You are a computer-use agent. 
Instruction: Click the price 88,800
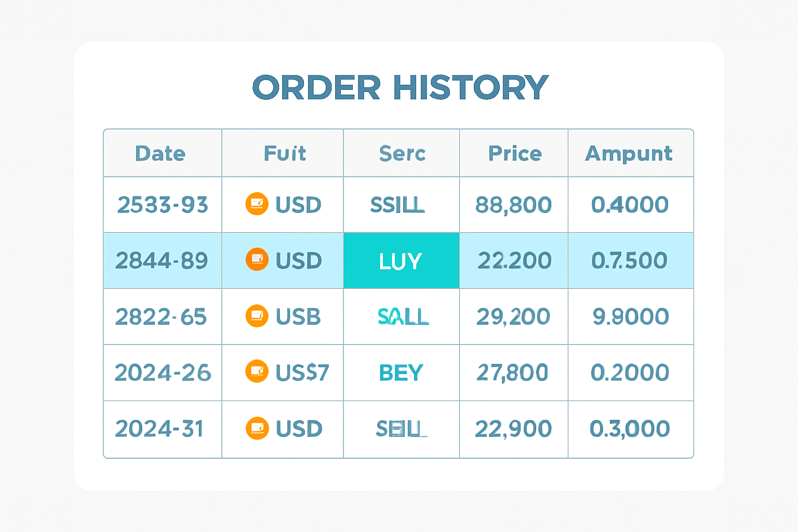[513, 205]
